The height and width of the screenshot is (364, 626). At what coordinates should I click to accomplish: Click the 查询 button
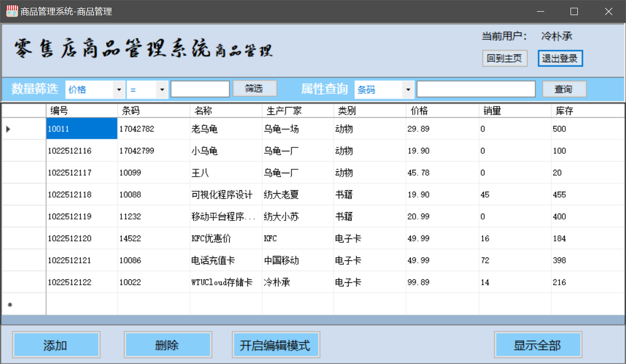pos(564,90)
